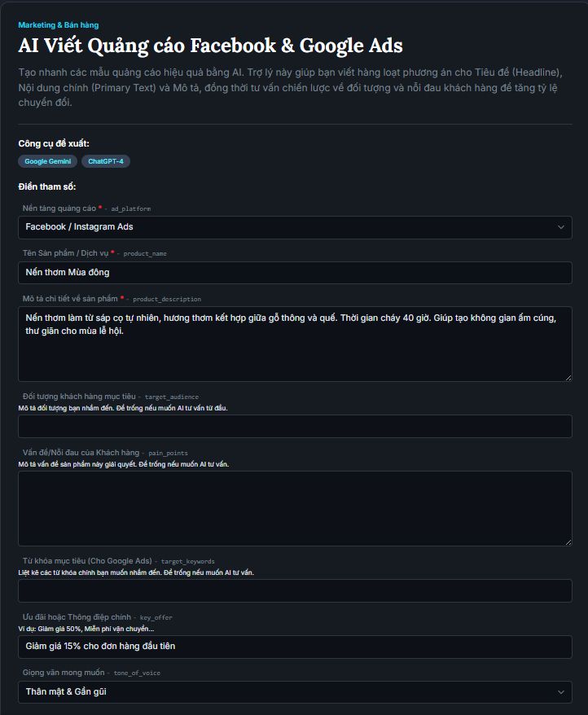Click the chevron arrow of the ad platform dropdown
The height and width of the screenshot is (715, 588).
click(560, 227)
